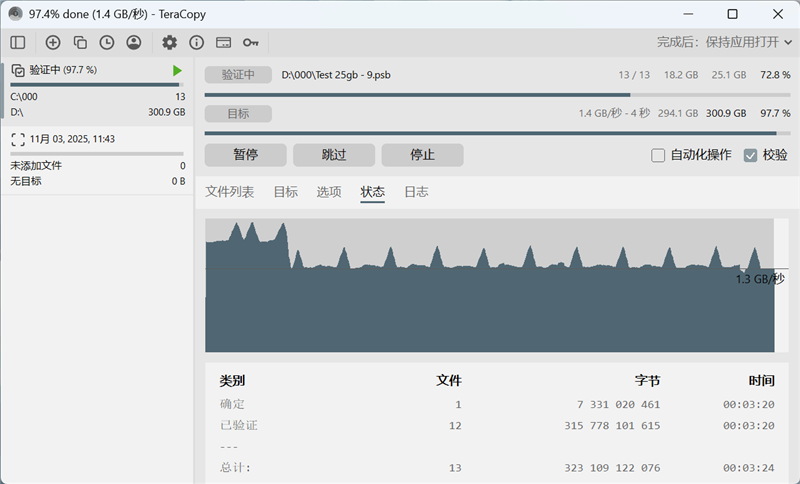This screenshot has height=484, width=800.
Task: Click the user profile icon
Action: click(x=134, y=43)
